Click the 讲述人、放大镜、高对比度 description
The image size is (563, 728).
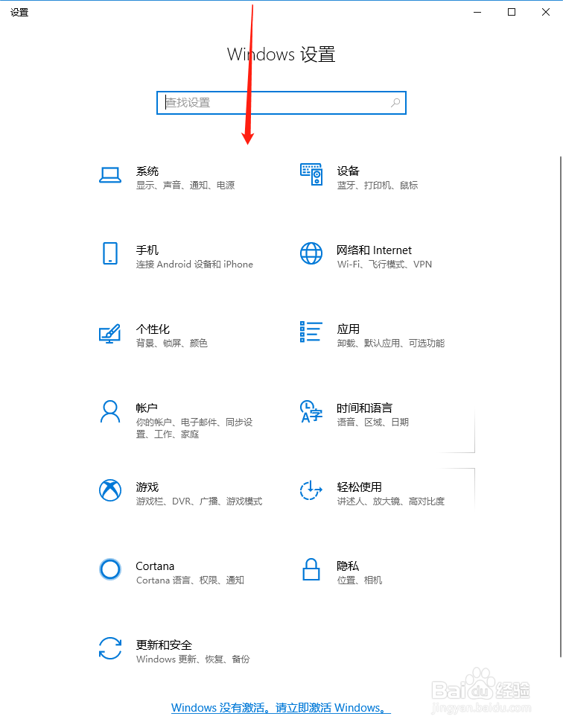[391, 501]
